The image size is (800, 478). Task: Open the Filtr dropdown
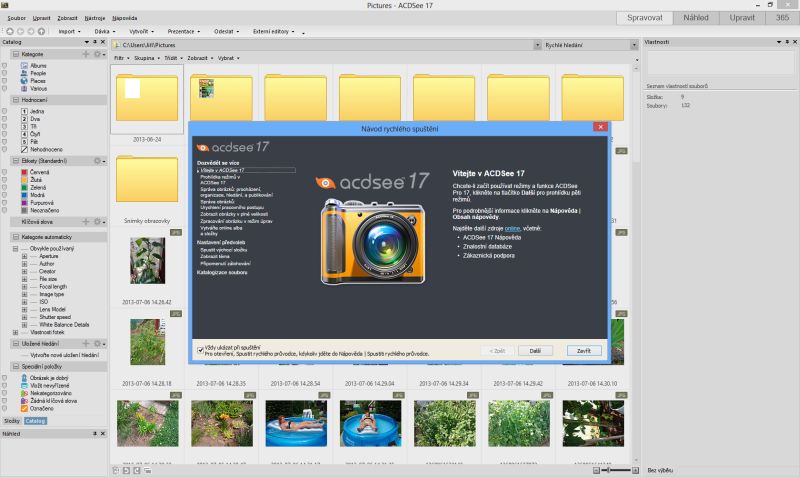pos(121,58)
